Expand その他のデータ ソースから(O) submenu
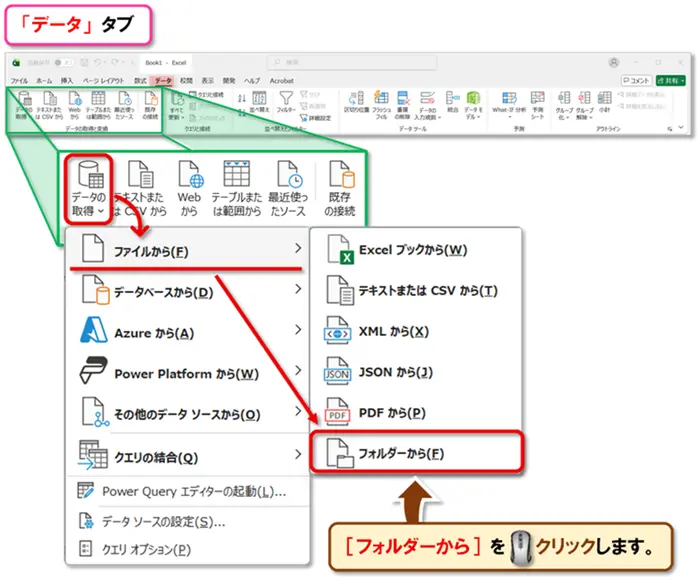Viewport: 700px width, 582px height. tap(188, 414)
